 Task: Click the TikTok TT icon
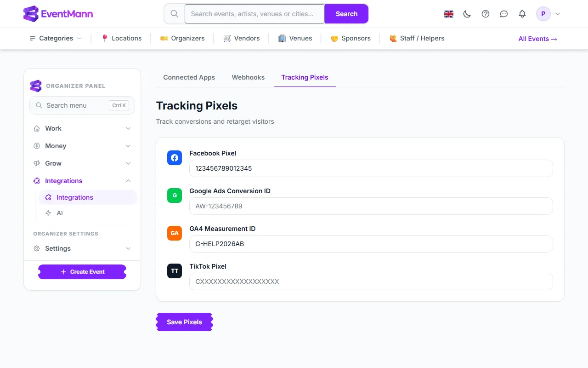[x=175, y=271]
